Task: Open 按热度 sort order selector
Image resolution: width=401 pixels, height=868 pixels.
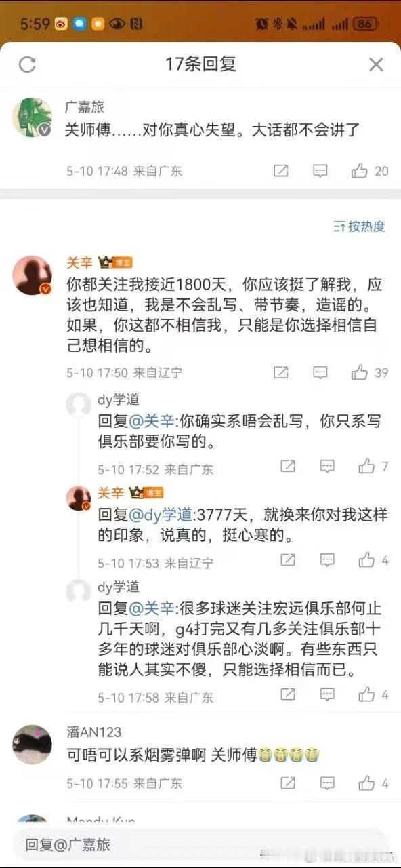Action: pos(359,226)
